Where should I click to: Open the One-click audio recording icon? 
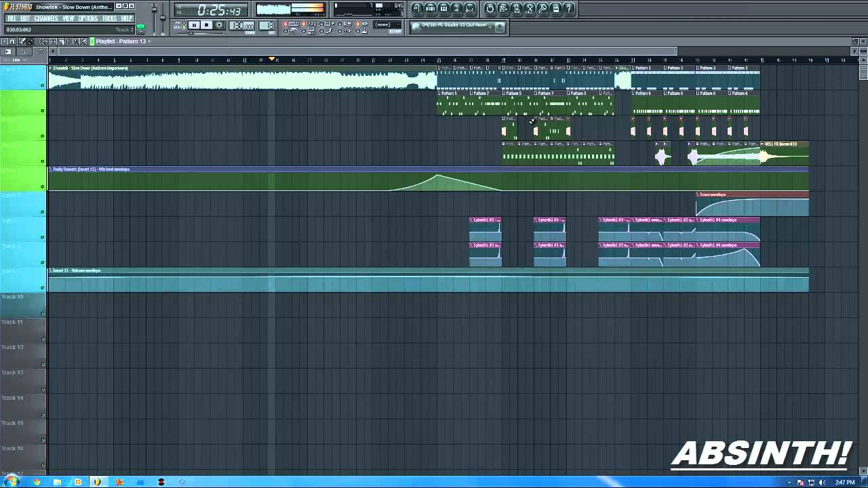point(542,9)
